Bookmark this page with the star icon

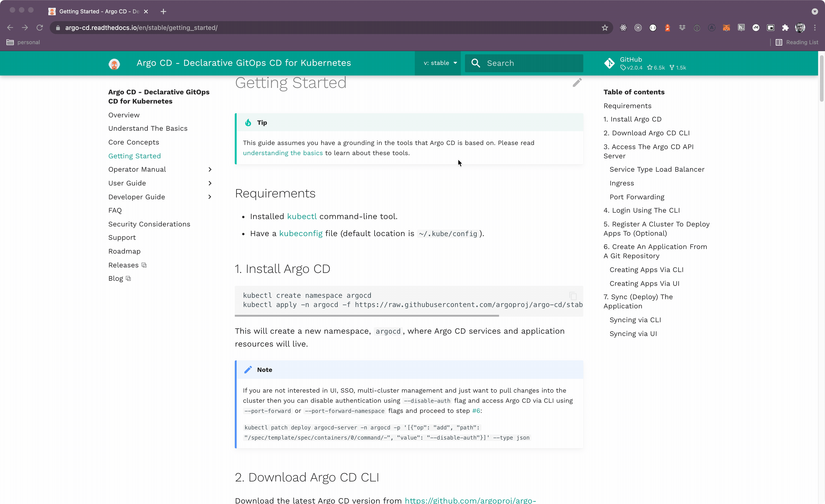(x=605, y=28)
